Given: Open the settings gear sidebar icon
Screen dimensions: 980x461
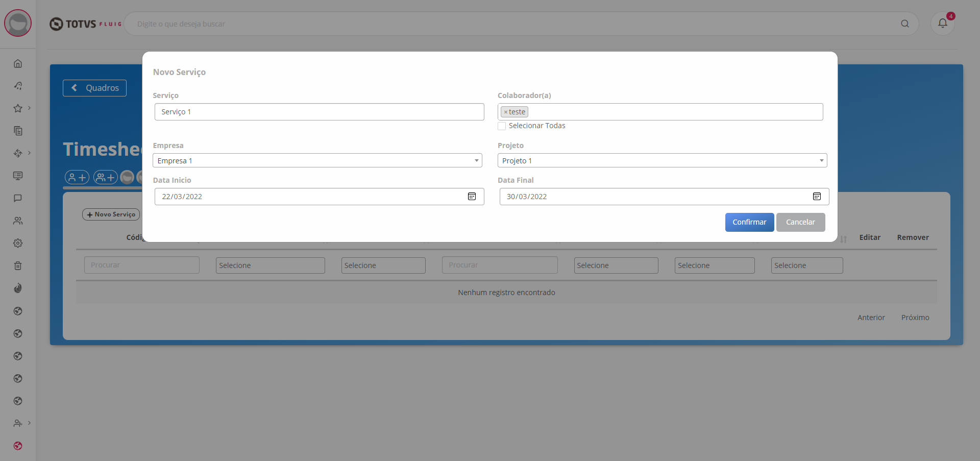Looking at the screenshot, I should click(18, 243).
